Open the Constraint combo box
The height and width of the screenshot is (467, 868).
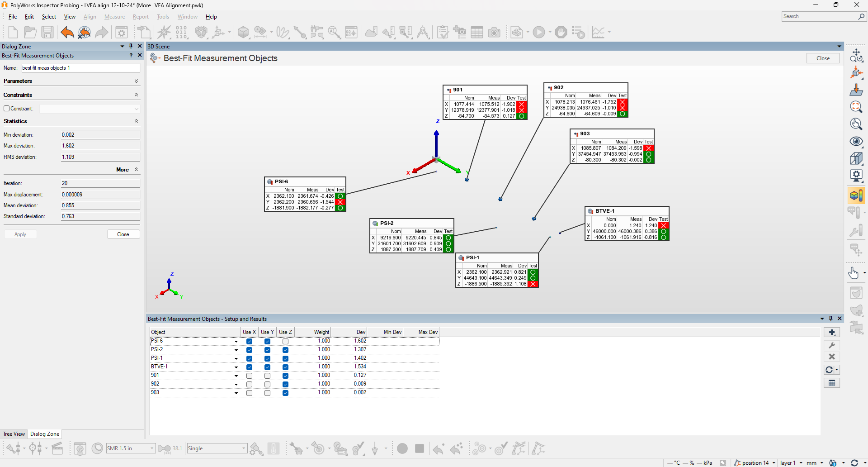[90, 109]
